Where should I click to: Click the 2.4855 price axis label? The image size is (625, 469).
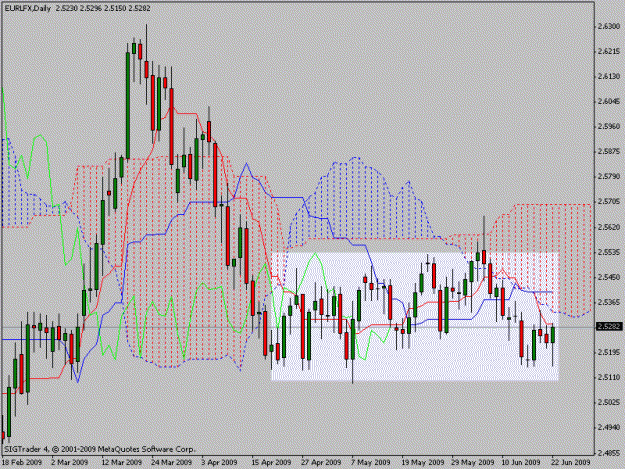(609, 453)
